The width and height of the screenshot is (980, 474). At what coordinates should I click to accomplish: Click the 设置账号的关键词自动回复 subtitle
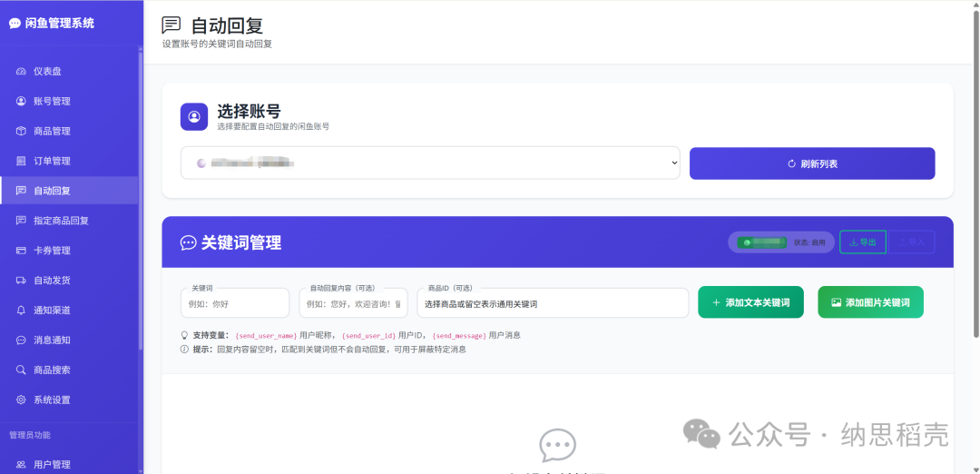pos(217,44)
